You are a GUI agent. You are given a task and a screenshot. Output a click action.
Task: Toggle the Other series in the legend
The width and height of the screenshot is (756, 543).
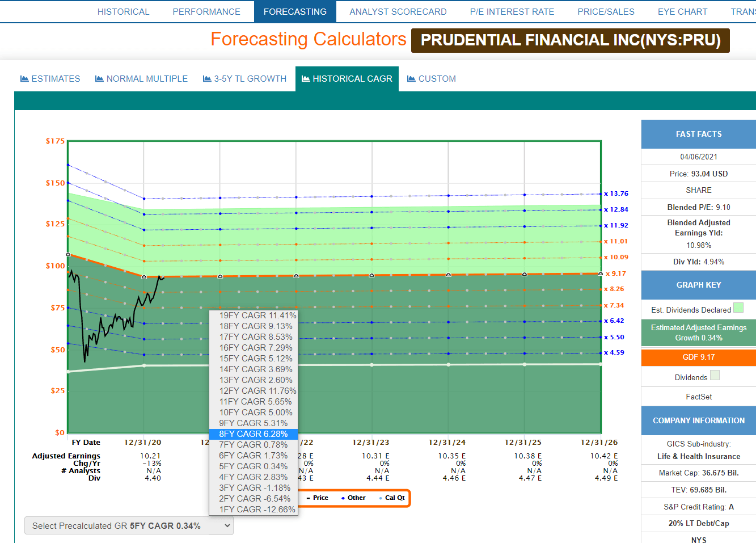point(353,498)
